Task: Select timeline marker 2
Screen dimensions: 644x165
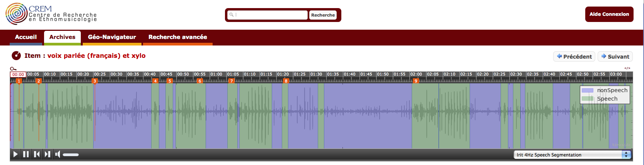Action: click(38, 81)
